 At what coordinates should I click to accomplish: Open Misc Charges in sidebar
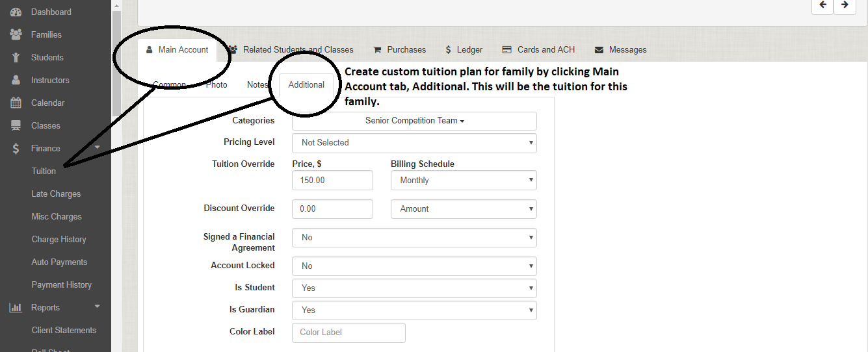pos(57,216)
